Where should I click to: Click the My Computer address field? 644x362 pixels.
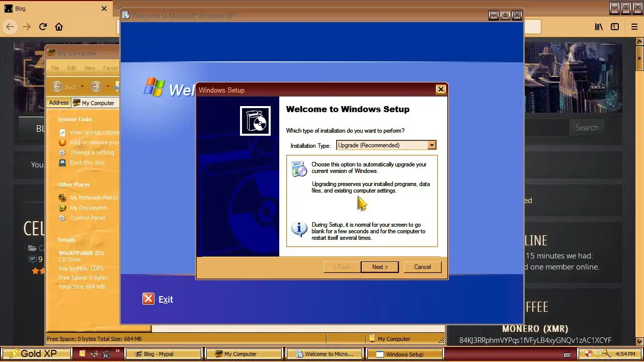click(96, 103)
